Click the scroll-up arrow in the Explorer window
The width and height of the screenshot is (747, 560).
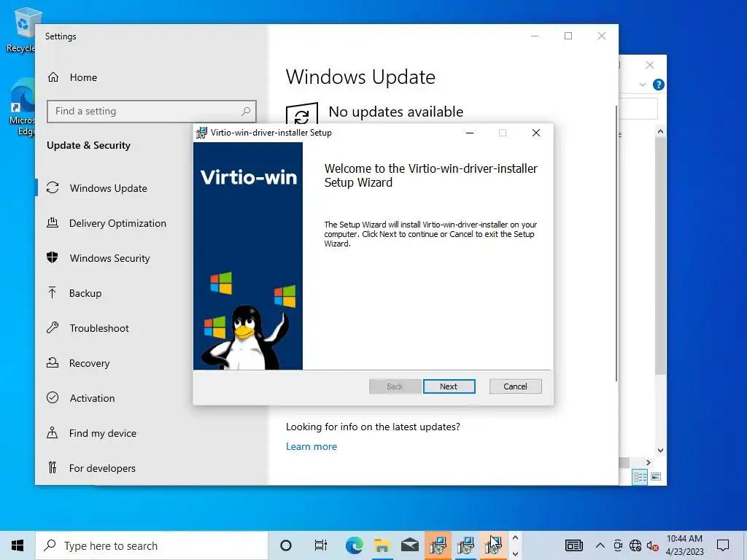tap(660, 131)
